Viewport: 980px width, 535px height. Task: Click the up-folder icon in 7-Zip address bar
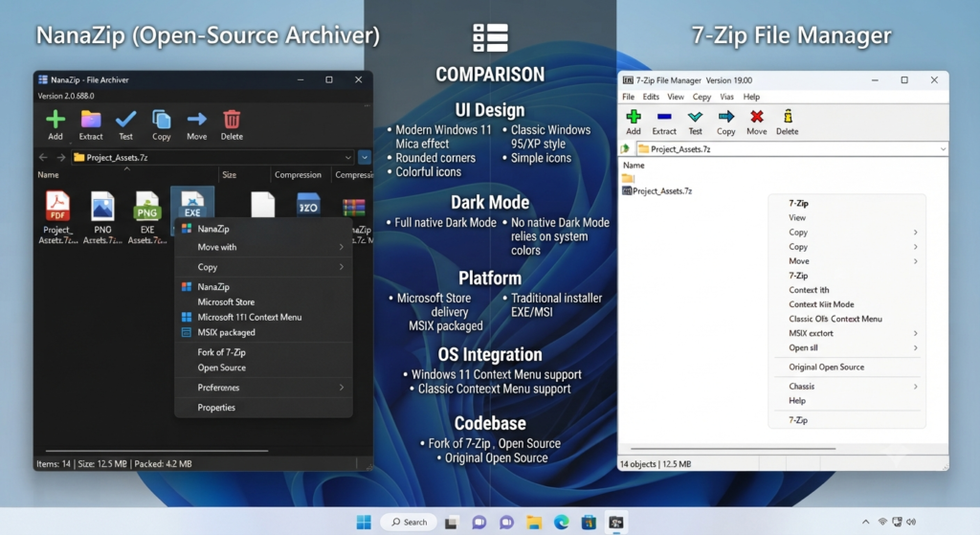coord(625,148)
